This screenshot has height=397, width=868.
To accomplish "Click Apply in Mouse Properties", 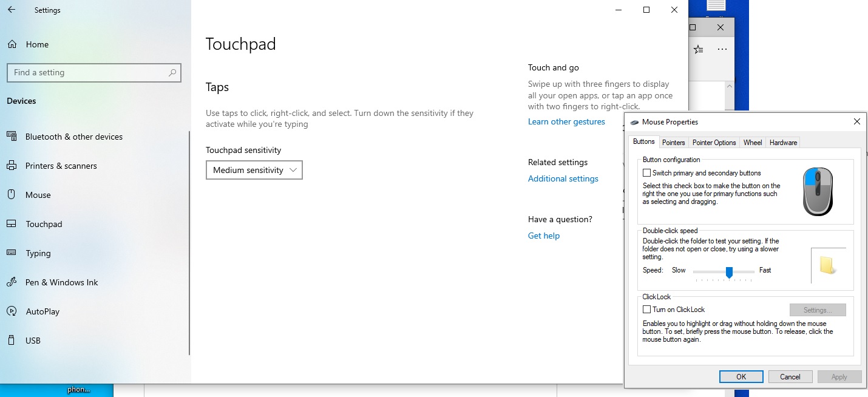I will [839, 376].
